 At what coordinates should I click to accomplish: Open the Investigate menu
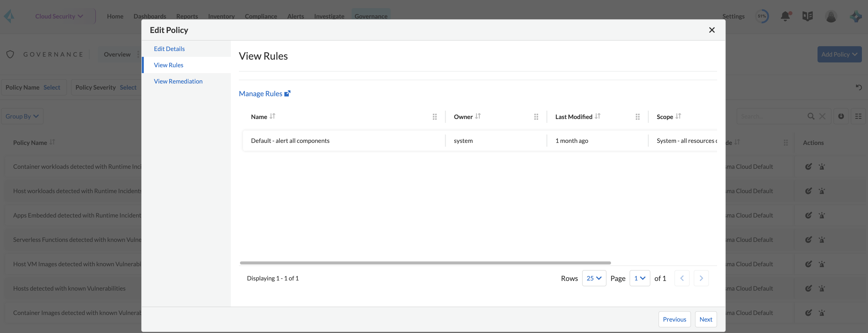[x=329, y=16]
